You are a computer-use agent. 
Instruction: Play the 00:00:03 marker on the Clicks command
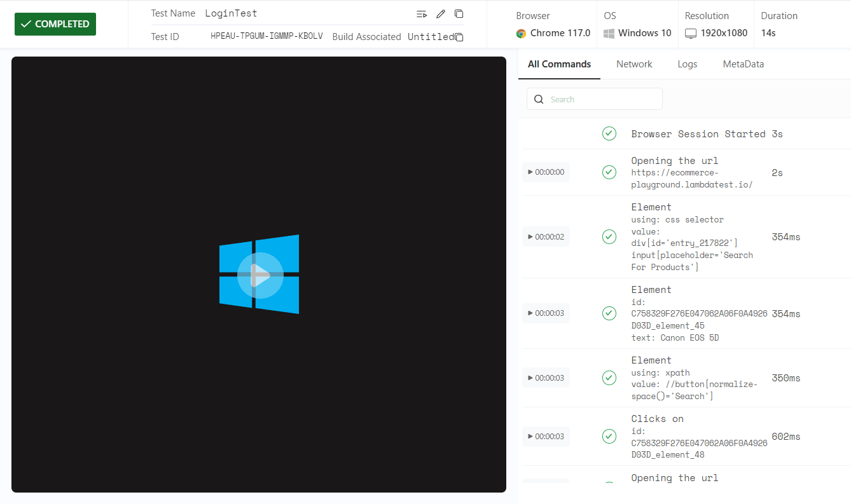tap(546, 436)
